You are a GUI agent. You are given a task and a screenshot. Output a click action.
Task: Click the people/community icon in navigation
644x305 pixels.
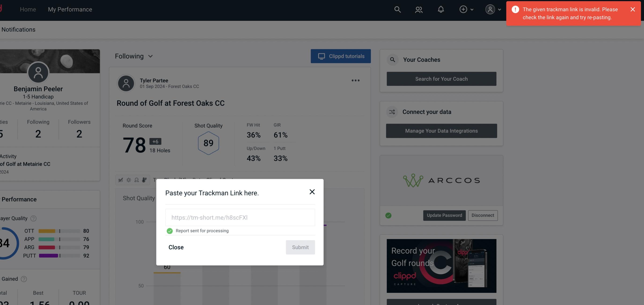419,9
